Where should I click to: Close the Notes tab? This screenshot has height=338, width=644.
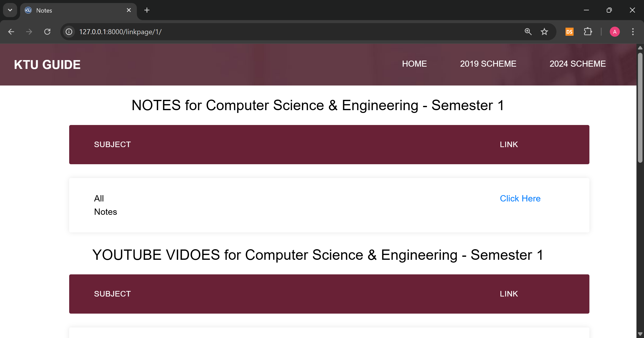point(129,10)
